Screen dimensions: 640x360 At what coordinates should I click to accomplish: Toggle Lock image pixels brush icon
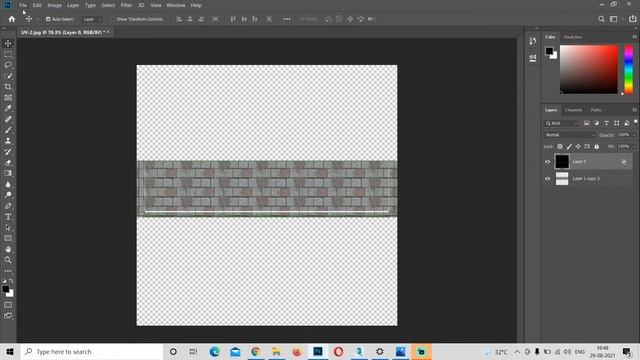pyautogui.click(x=569, y=147)
